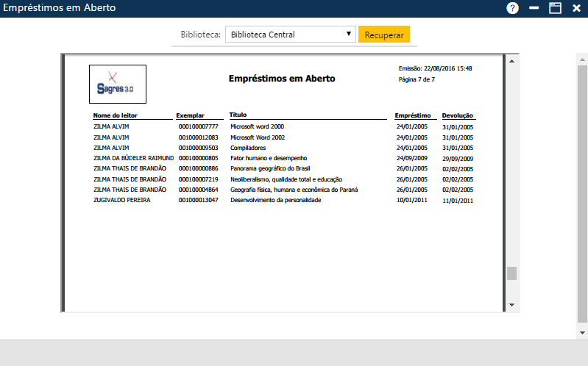Viewport: 588px width, 366px height.
Task: Click the Sagres 3.0 logo image
Action: pyautogui.click(x=117, y=84)
